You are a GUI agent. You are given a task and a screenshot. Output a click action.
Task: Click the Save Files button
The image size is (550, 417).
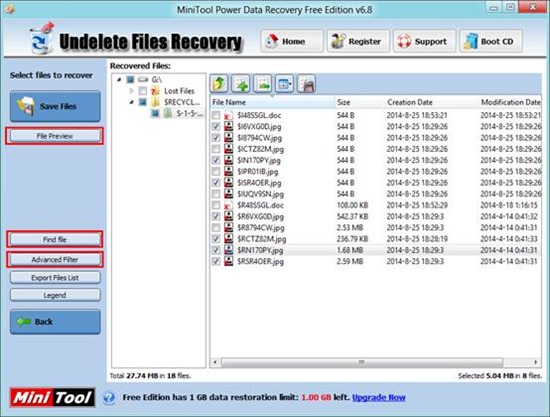click(55, 106)
